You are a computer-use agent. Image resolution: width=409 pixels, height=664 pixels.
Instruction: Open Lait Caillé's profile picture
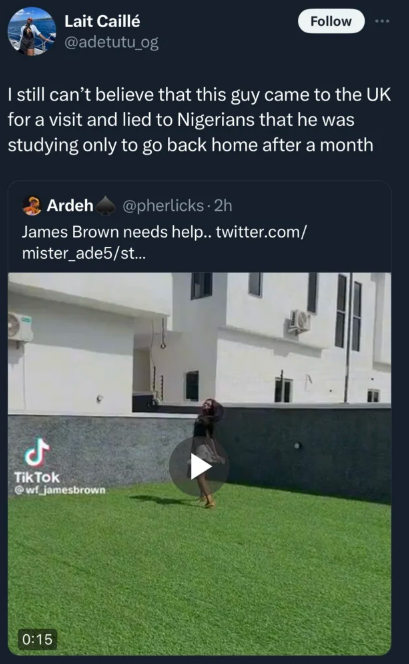coord(32,31)
